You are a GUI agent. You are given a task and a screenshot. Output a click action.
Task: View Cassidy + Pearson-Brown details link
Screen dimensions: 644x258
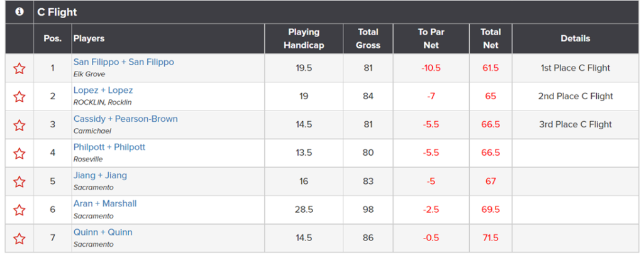126,119
